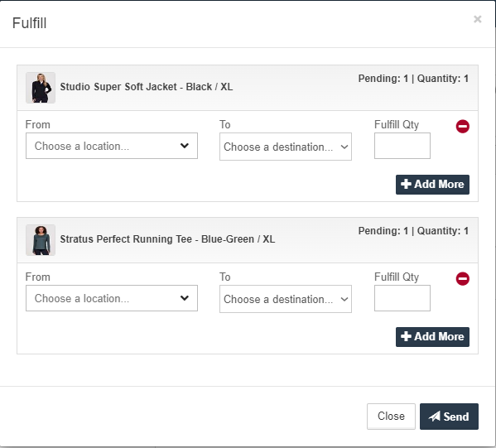Click Fulfill Qty field for Studio Jacket
This screenshot has width=496, height=448.
coord(402,146)
